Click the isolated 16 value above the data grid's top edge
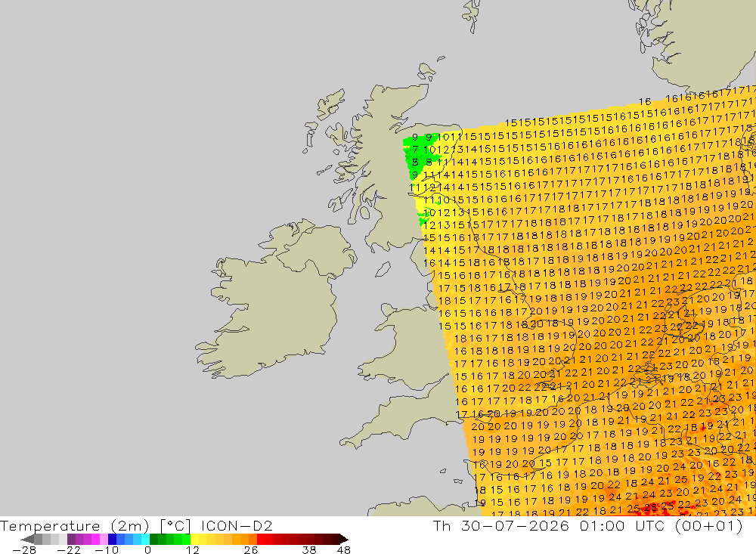This screenshot has width=756, height=554. [645, 102]
